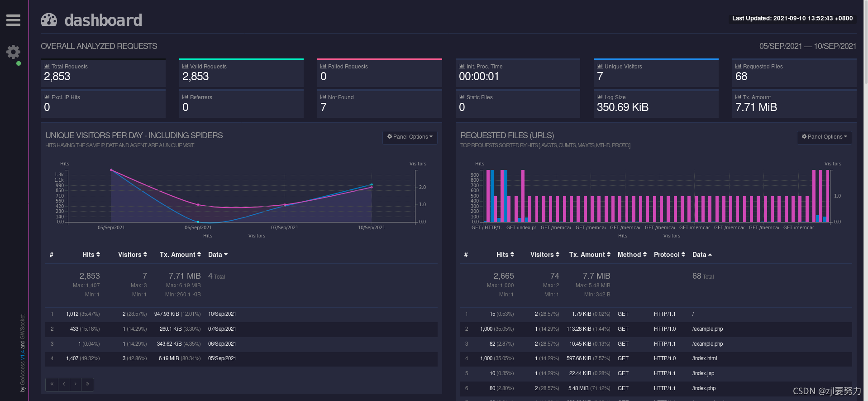Click the /index.php request row
The width and height of the screenshot is (868, 401).
(x=656, y=388)
